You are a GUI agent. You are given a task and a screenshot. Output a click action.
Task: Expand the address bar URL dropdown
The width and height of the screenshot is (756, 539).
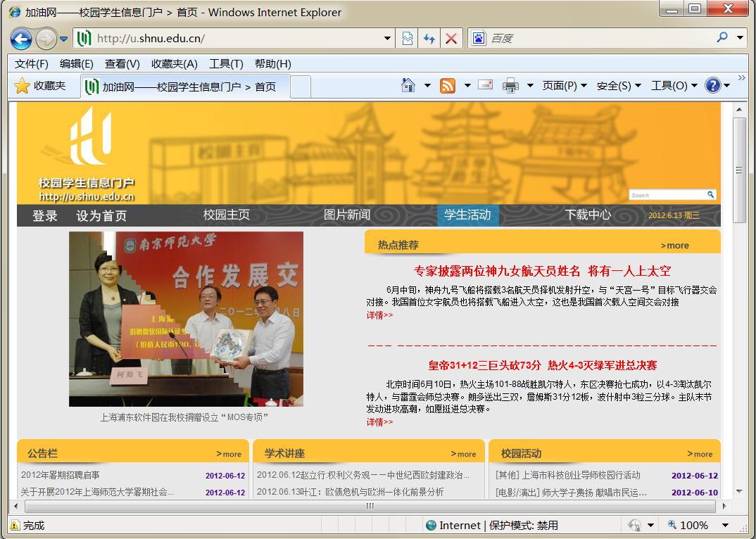[388, 39]
